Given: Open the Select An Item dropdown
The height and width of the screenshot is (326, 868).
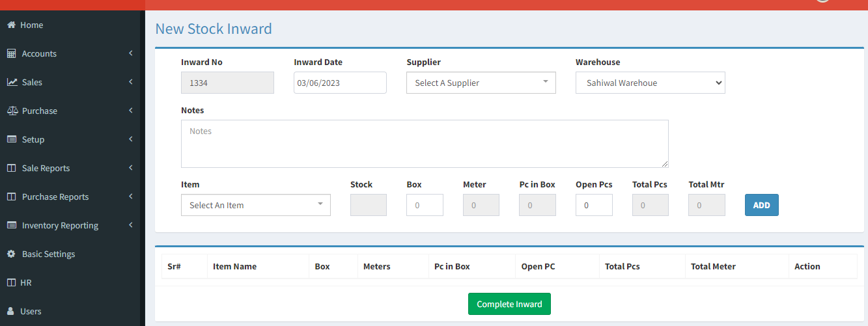Looking at the screenshot, I should (256, 205).
